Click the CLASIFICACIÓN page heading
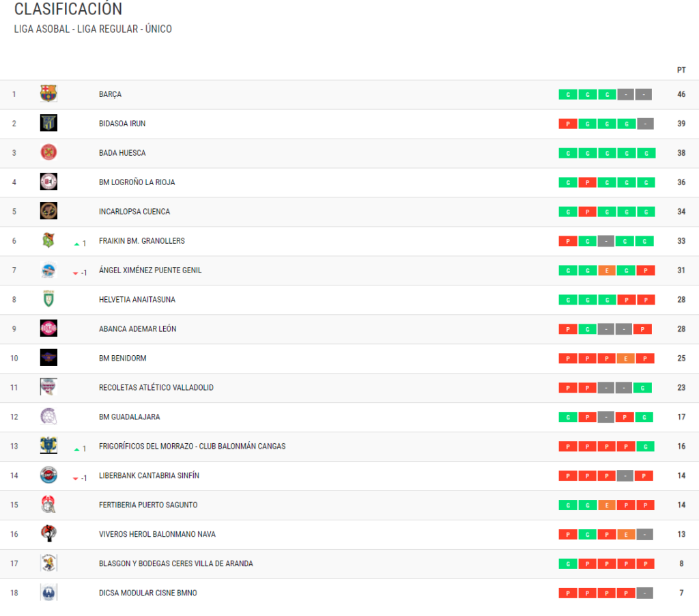Viewport: 699px width, 616px height. (x=68, y=9)
